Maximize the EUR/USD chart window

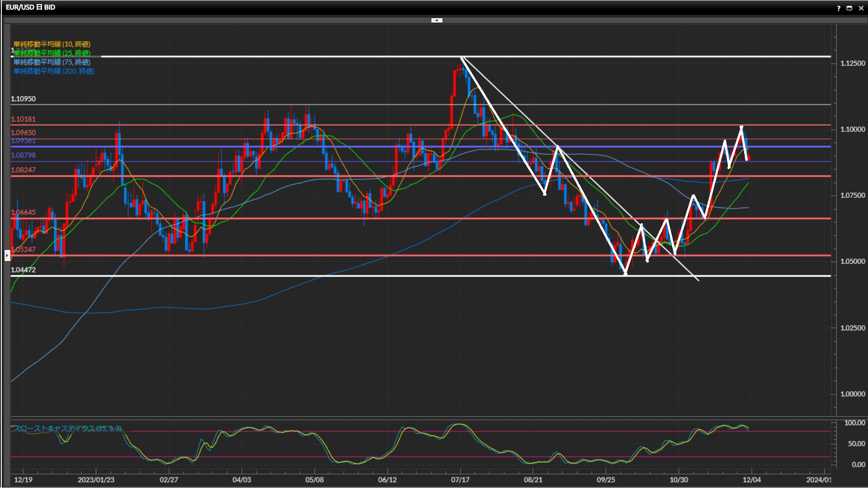tap(849, 8)
